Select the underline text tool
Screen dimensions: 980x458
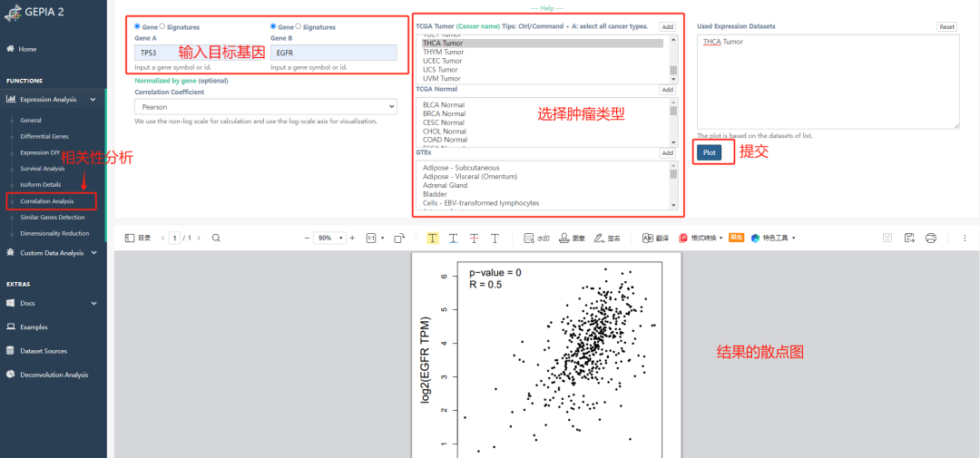tap(453, 238)
